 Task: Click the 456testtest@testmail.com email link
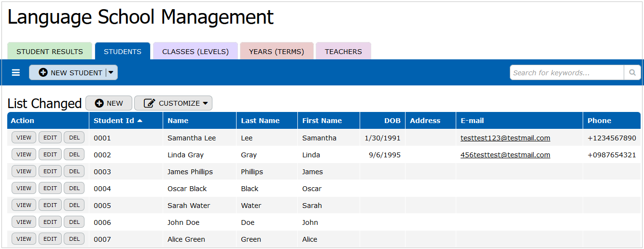tap(505, 155)
